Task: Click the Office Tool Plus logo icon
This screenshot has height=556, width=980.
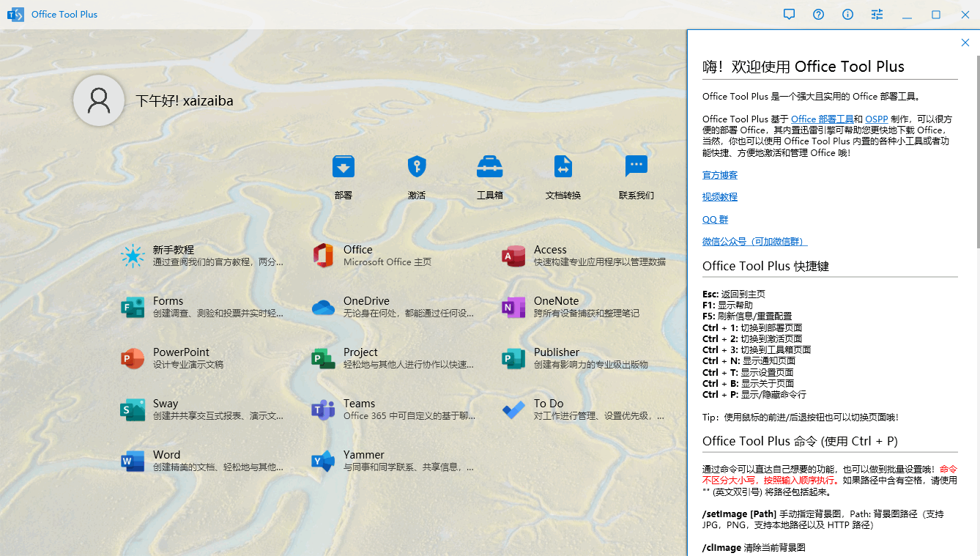Action: pos(15,15)
